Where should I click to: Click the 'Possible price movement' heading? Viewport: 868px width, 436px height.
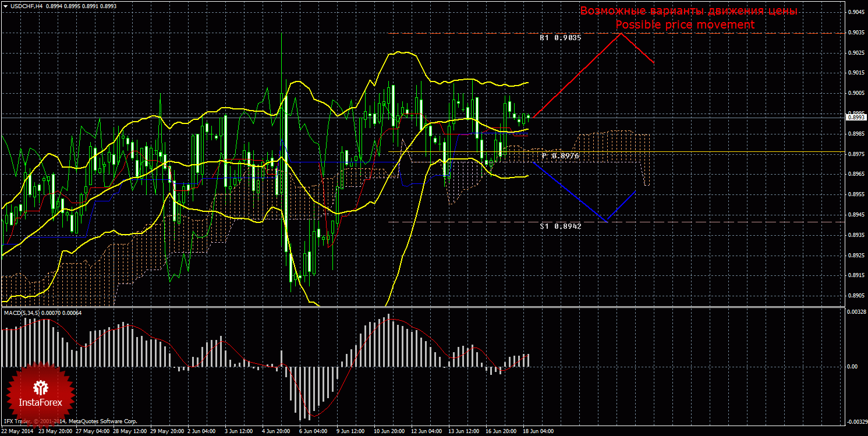pos(685,25)
